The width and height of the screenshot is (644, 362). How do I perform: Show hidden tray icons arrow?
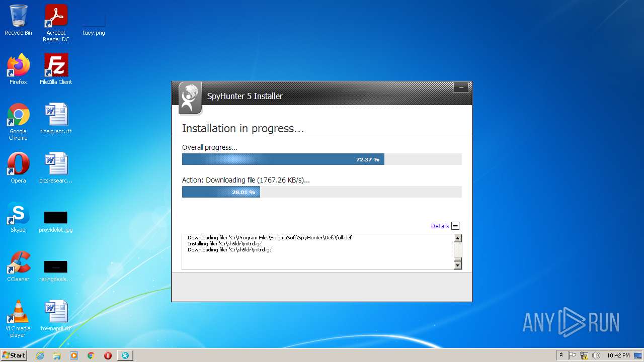[x=561, y=355]
